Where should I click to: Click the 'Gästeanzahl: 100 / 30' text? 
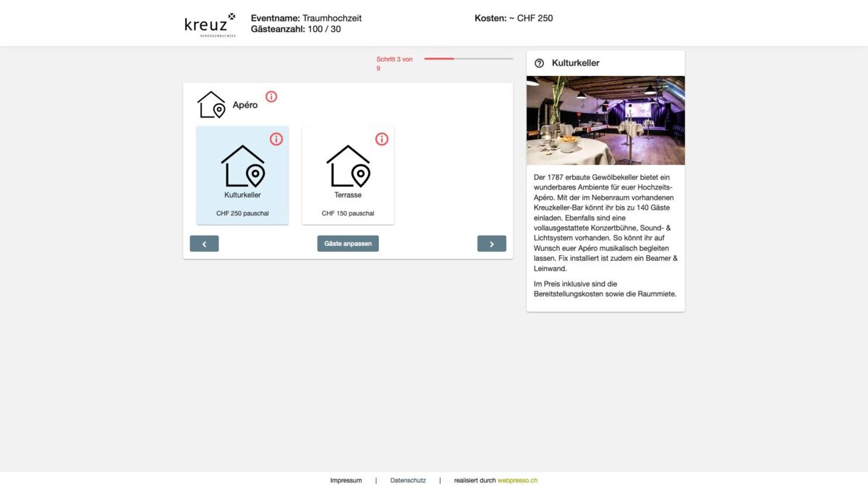click(x=296, y=30)
